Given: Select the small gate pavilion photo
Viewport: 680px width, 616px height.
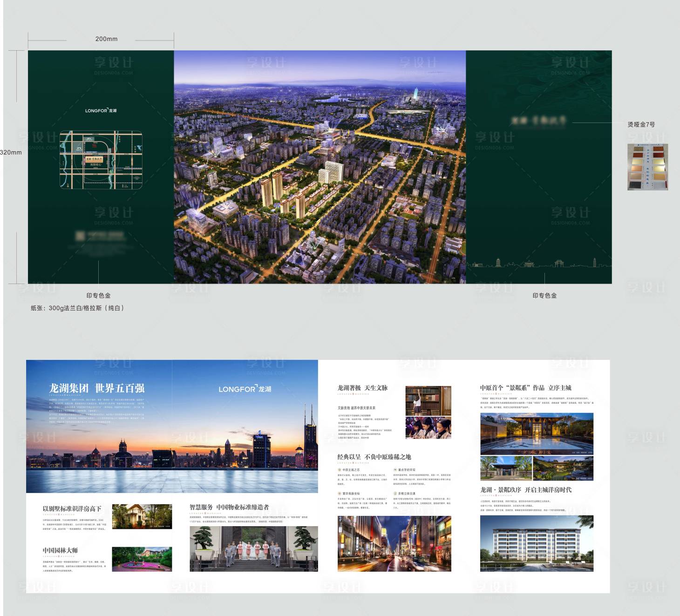Looking at the screenshot, I should [506, 468].
